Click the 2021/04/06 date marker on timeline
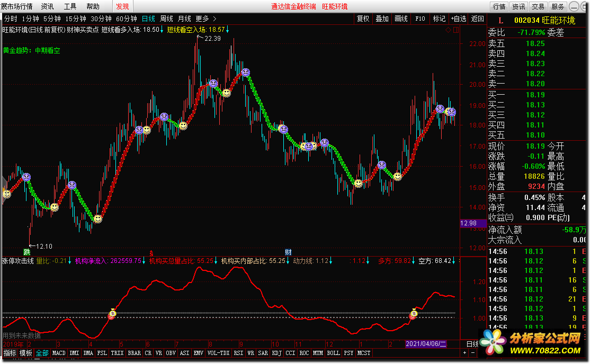Viewport: 591px width, 364px height. pyautogui.click(x=426, y=344)
